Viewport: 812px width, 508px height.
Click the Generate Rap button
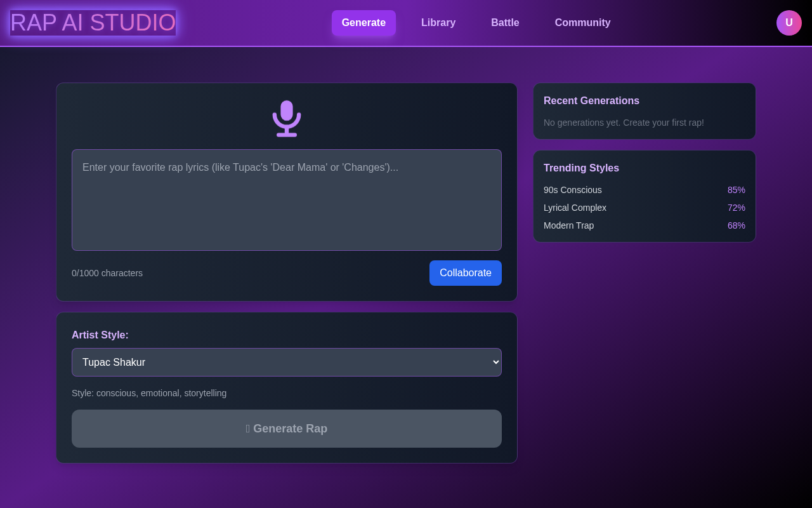tap(287, 428)
